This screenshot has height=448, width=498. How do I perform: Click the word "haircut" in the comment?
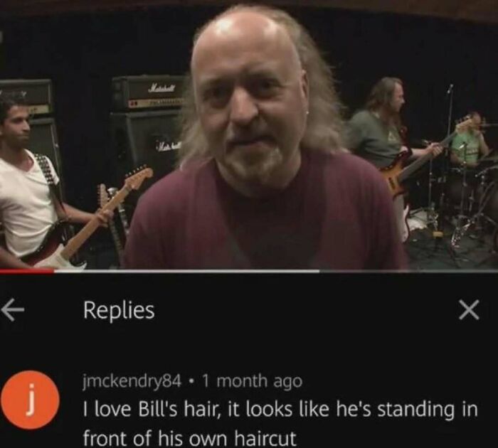(265, 439)
